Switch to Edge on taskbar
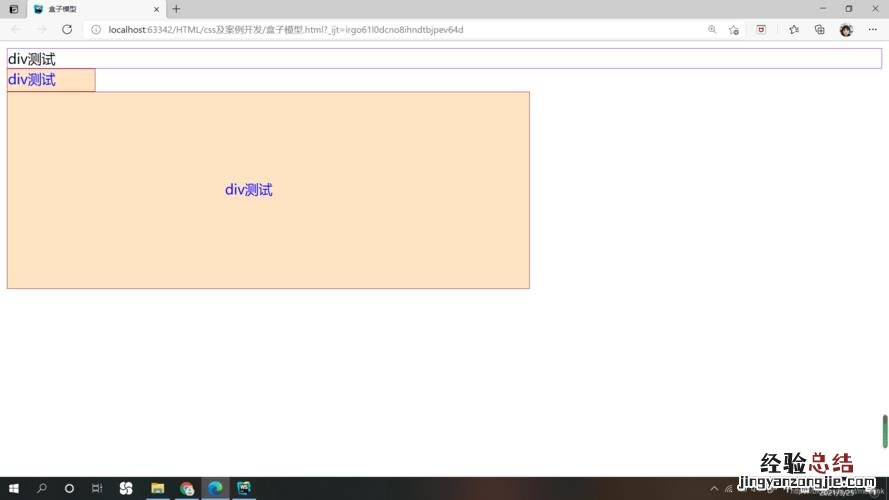Screen dimensions: 889x500 tap(215, 488)
